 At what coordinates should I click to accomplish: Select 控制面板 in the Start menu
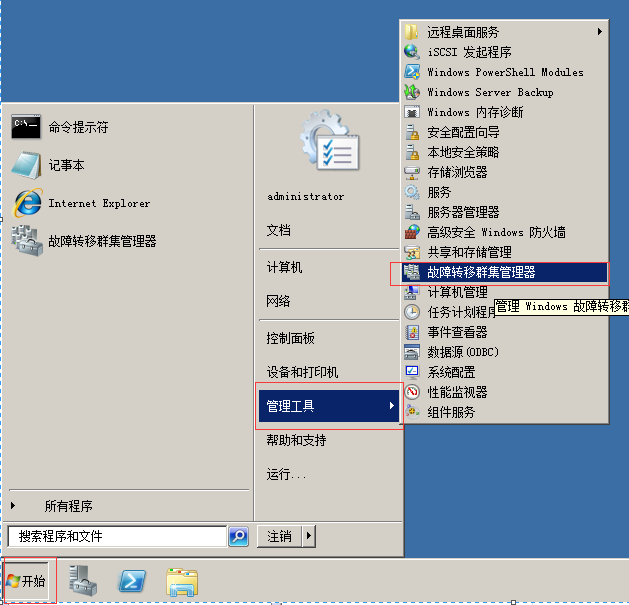(x=290, y=338)
